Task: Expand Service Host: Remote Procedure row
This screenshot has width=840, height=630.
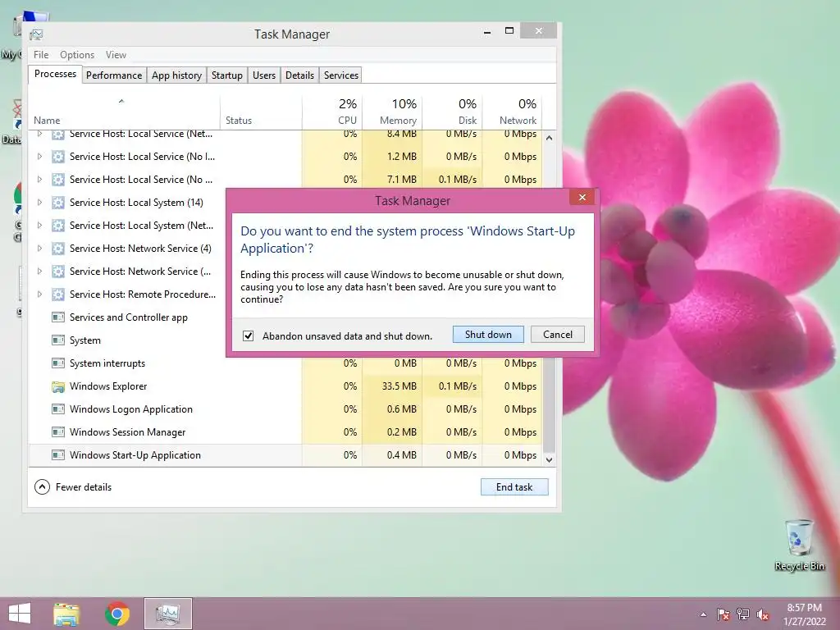Action: point(39,294)
